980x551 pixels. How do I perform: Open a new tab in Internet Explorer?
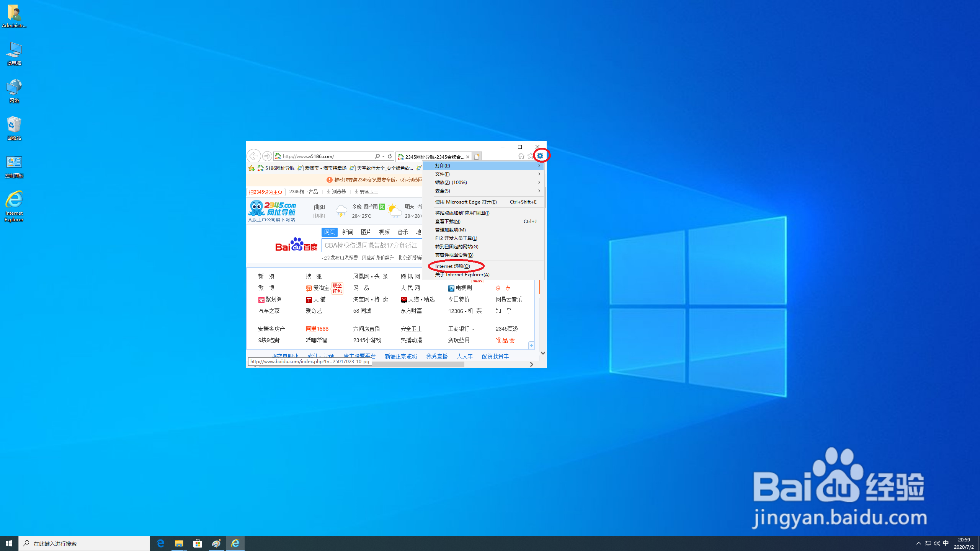477,156
